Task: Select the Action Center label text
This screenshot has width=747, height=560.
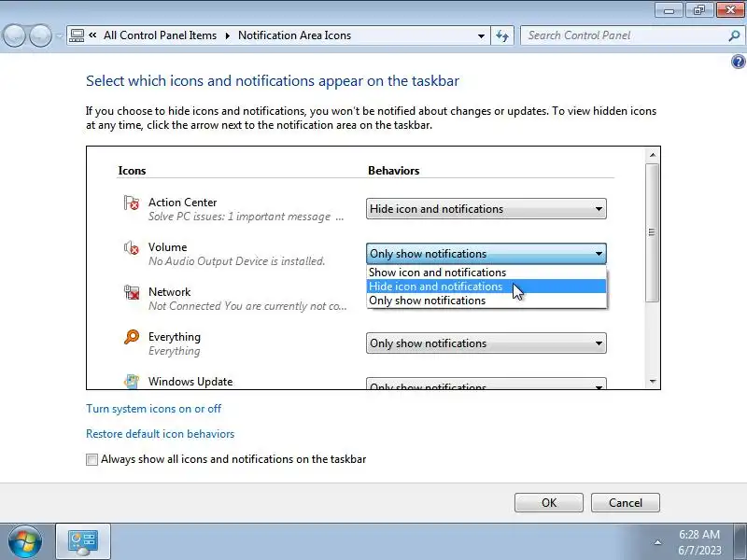Action: click(x=182, y=203)
